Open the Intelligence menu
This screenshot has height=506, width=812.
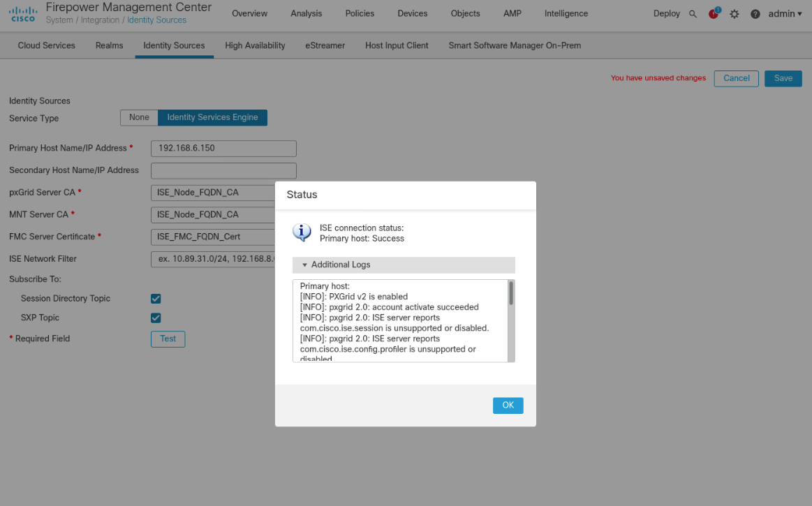pyautogui.click(x=566, y=13)
